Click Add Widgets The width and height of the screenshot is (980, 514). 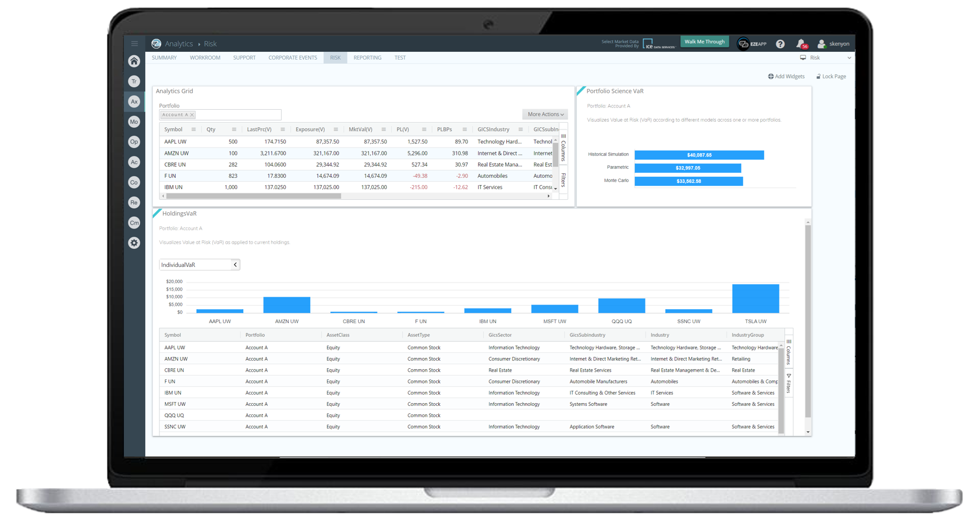pyautogui.click(x=786, y=77)
